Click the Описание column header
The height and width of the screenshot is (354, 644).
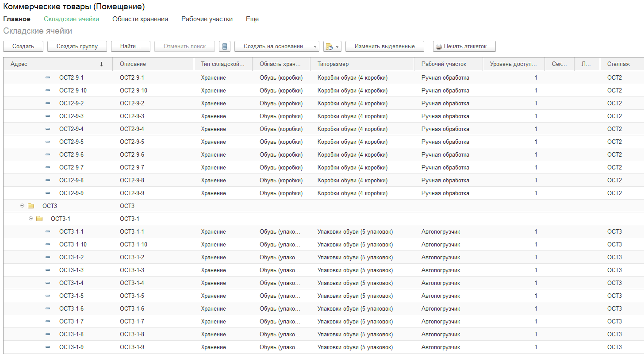(153, 64)
